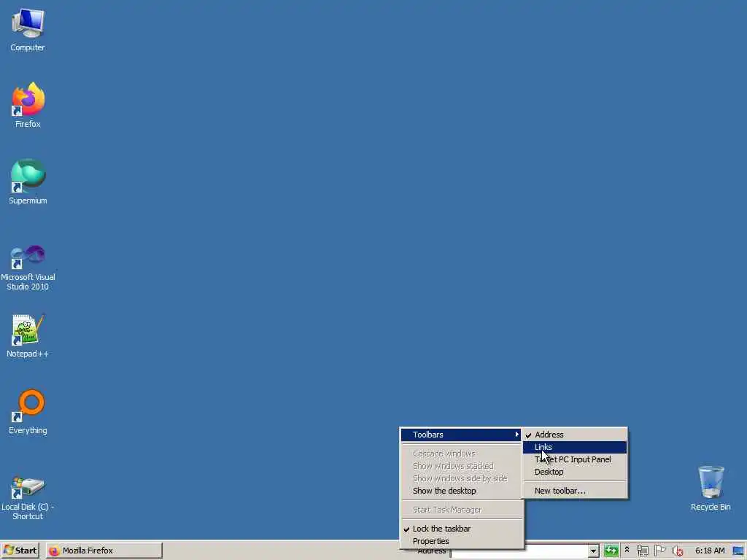Open the Action Center flag icon
Image resolution: width=747 pixels, height=560 pixels.
click(x=659, y=551)
